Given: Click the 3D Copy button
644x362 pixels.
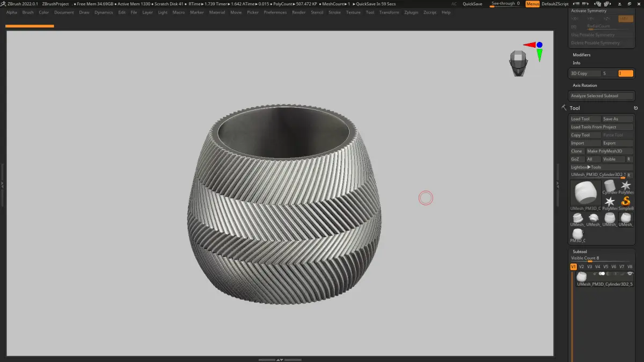Looking at the screenshot, I should 586,73.
